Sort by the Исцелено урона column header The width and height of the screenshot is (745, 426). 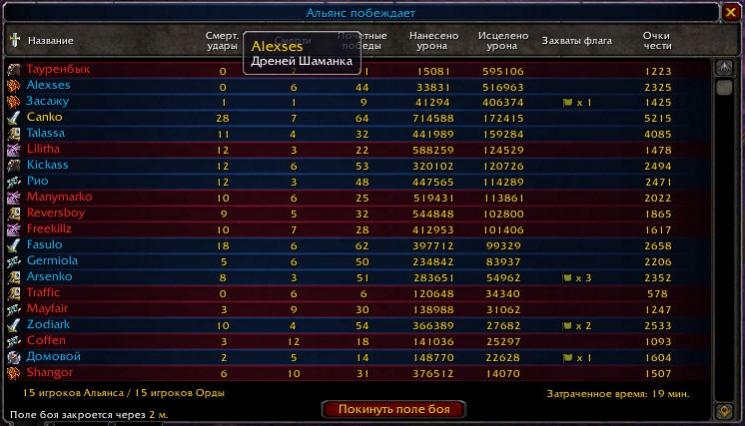(x=502, y=41)
